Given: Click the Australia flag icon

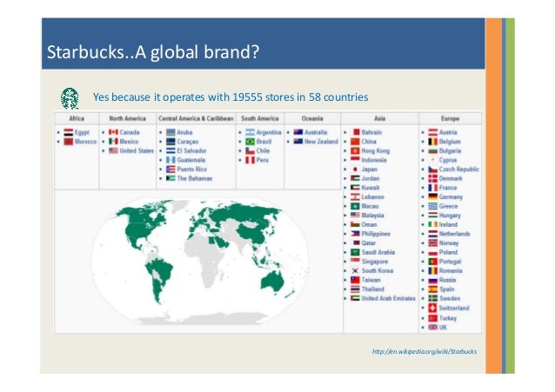Looking at the screenshot, I should 298,132.
